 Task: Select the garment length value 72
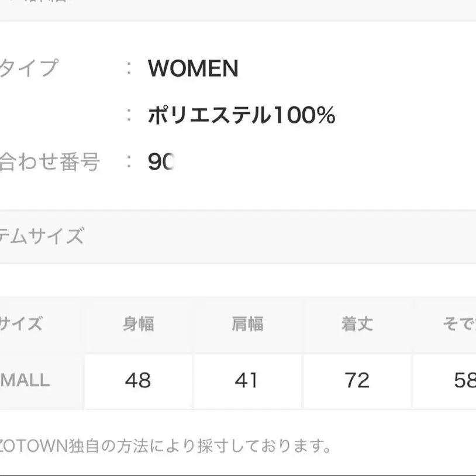pyautogui.click(x=357, y=381)
